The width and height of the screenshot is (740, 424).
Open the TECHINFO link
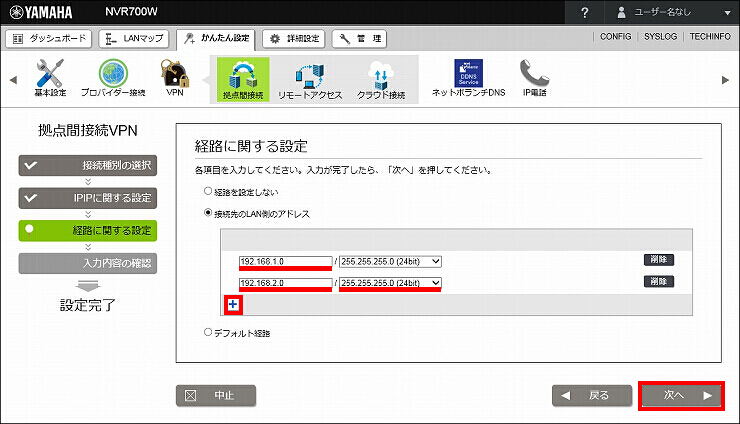click(x=710, y=37)
